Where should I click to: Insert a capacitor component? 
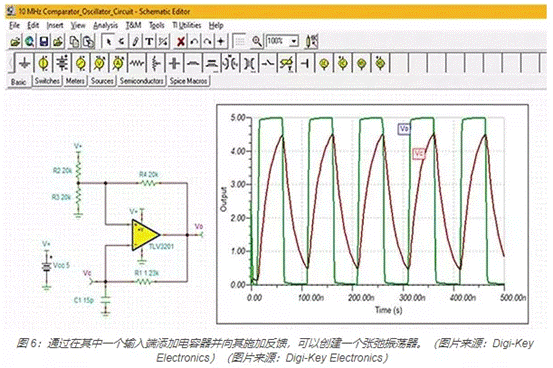coord(174,64)
